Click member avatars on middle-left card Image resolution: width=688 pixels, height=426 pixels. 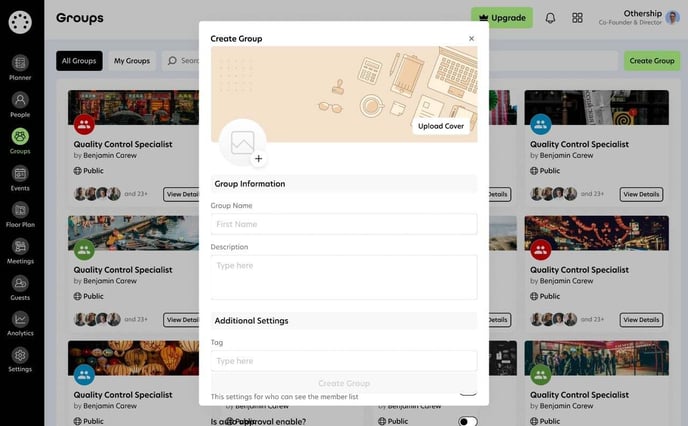coord(97,319)
